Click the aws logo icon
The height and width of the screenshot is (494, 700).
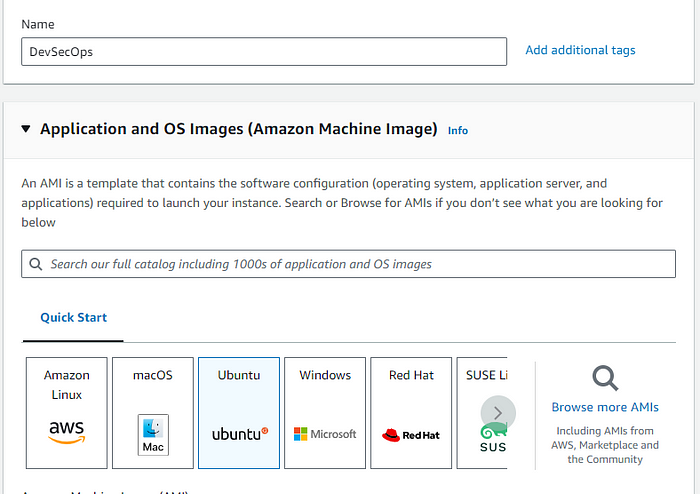click(67, 432)
